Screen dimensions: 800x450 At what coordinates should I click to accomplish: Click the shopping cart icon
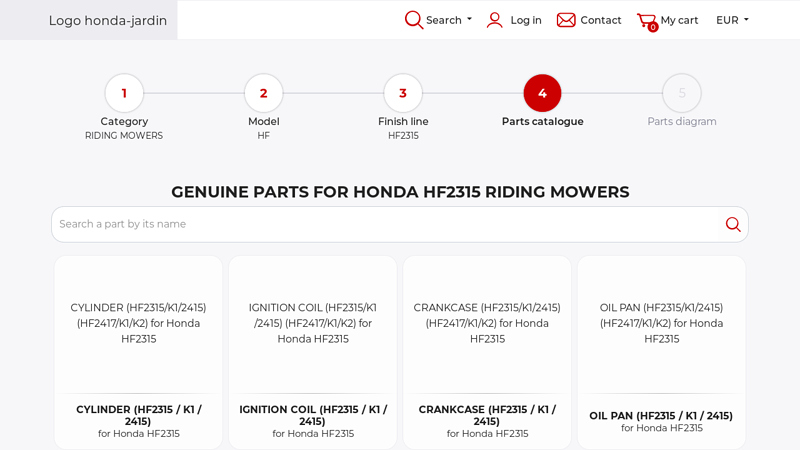click(646, 21)
